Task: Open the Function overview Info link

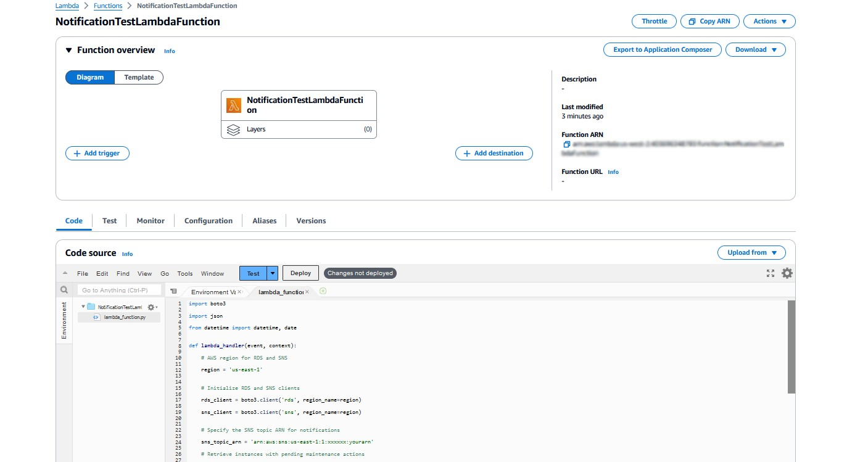Action: (170, 51)
